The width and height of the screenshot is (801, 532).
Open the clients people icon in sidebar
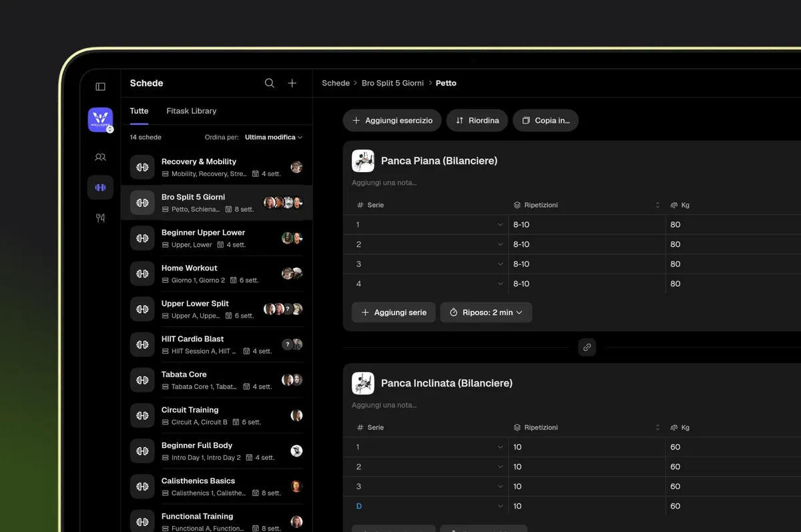[x=100, y=158]
